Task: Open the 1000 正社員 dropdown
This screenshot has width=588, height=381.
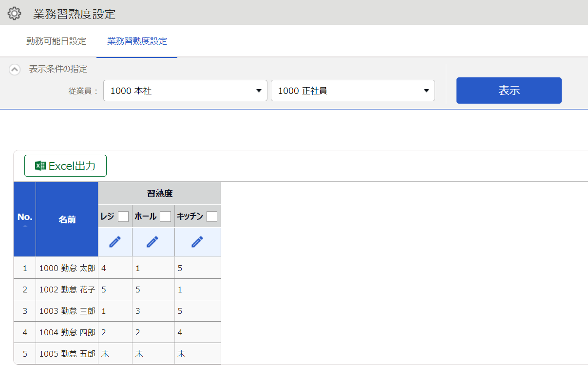Action: [x=353, y=91]
